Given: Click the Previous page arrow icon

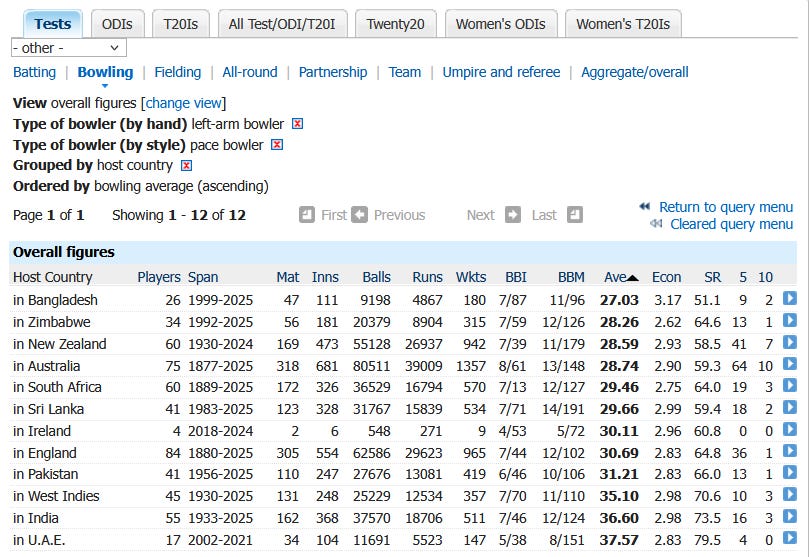Looking at the screenshot, I should (x=360, y=215).
